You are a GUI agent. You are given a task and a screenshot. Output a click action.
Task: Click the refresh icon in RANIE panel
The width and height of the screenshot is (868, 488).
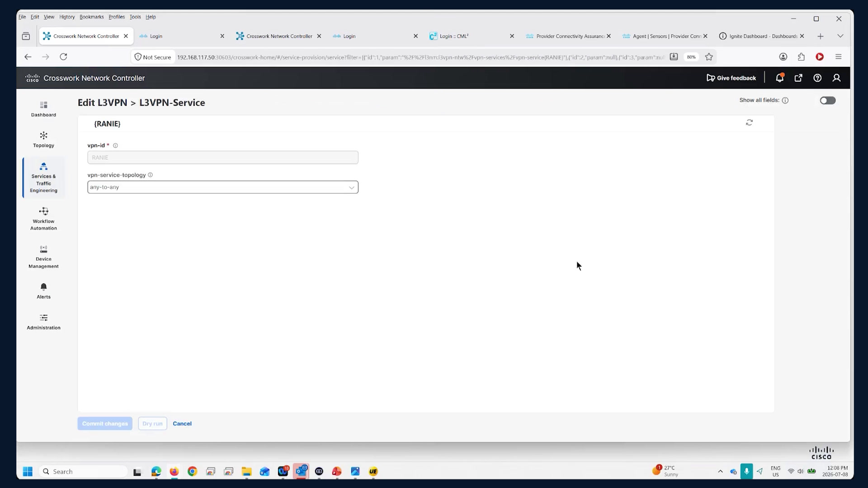click(x=749, y=122)
